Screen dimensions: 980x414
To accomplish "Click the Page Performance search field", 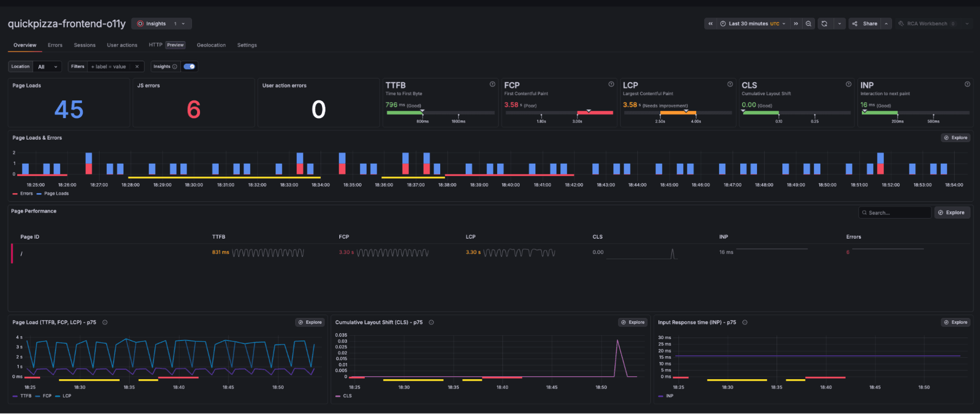I will (895, 213).
